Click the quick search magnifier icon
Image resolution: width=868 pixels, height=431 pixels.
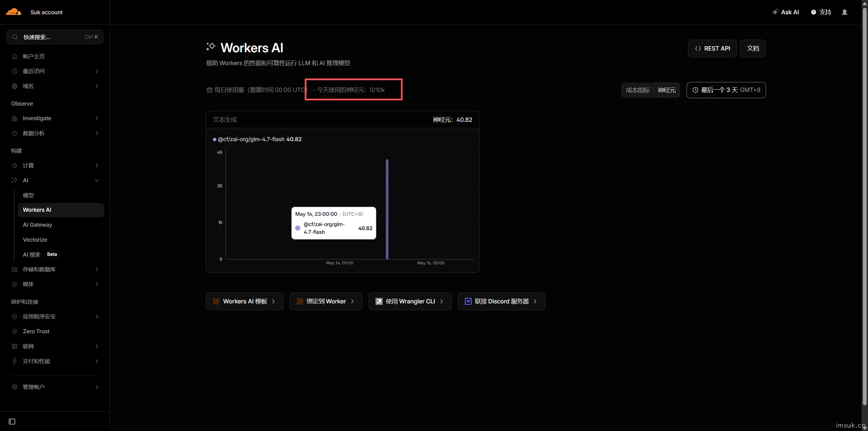(x=15, y=37)
